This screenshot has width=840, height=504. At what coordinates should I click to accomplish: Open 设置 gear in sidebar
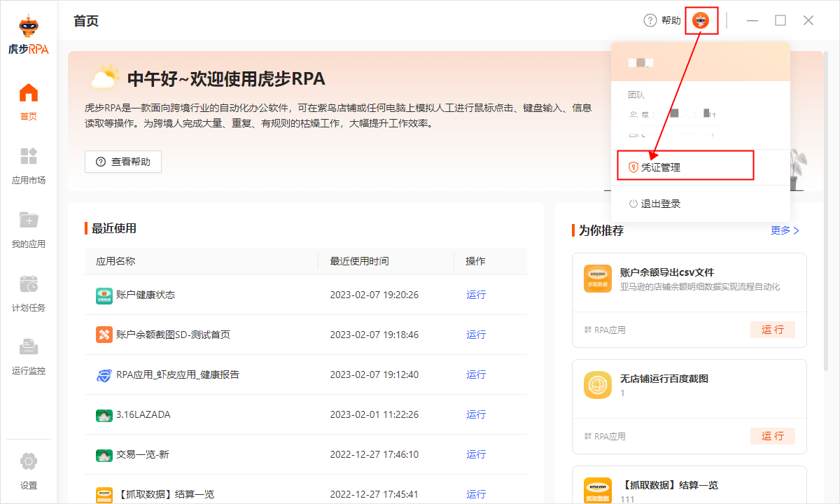click(29, 471)
